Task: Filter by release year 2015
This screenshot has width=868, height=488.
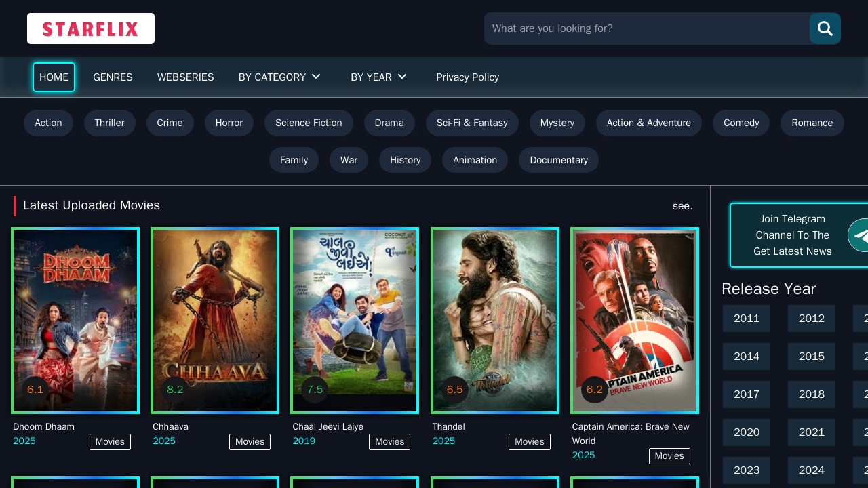Action: point(812,357)
